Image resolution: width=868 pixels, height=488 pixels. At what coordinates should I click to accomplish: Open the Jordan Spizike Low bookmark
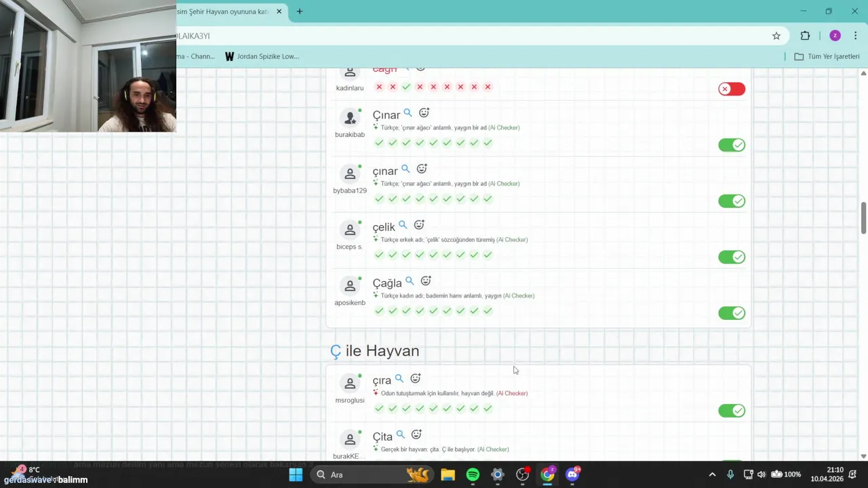[x=262, y=56]
